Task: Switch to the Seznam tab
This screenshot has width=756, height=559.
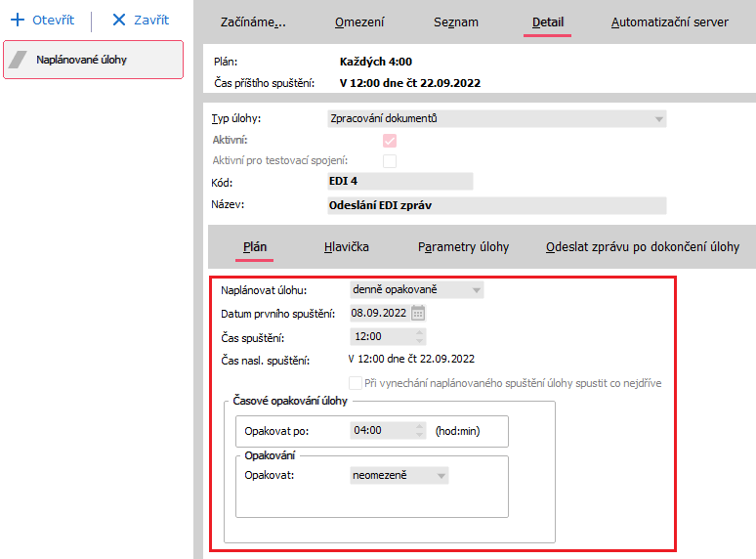Action: pos(457,21)
